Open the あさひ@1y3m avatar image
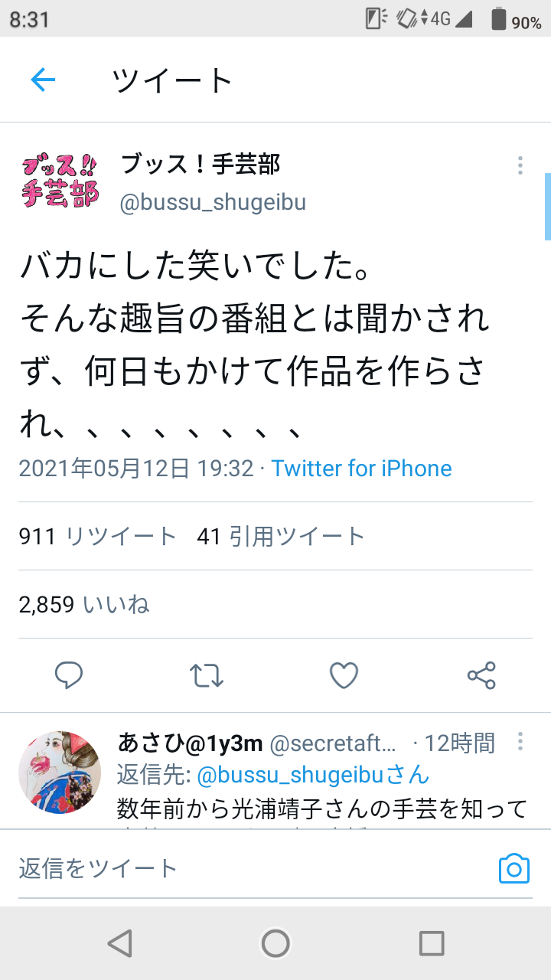Image resolution: width=551 pixels, height=980 pixels. point(60,772)
